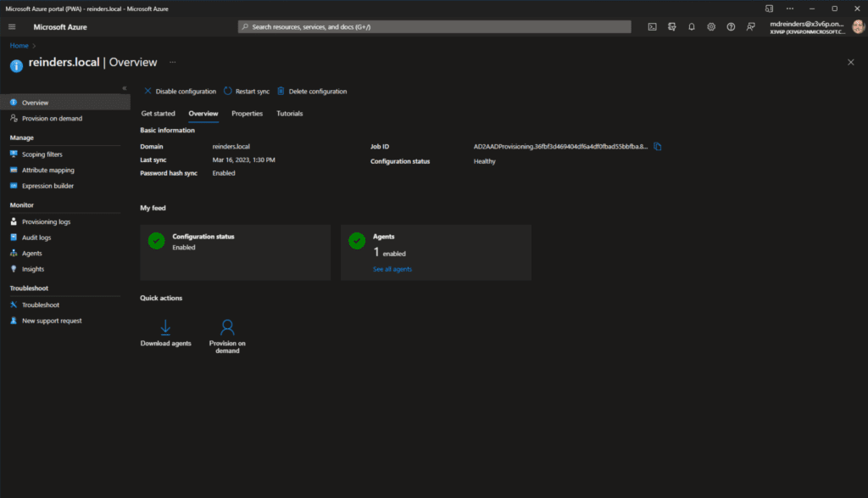Open the Tutorials tab

click(290, 114)
